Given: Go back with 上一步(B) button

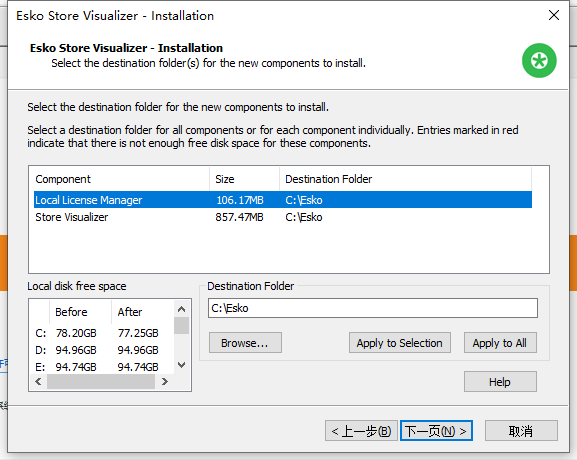Looking at the screenshot, I should pos(361,431).
